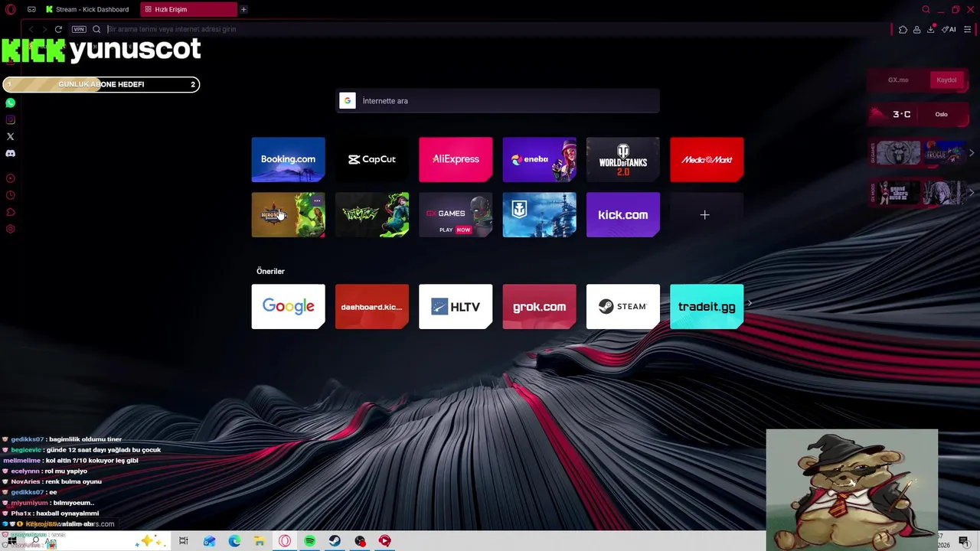980x551 pixels.
Task: Open the dashboard.kick suggestion tile
Action: point(372,307)
